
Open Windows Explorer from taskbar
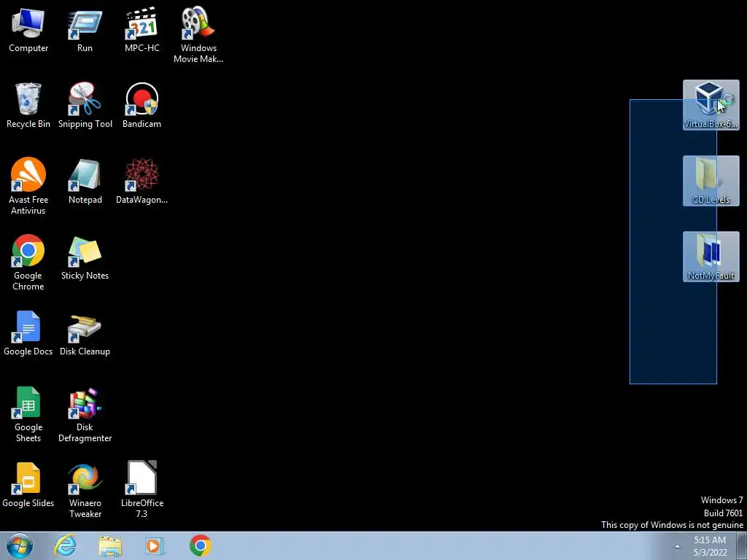pos(110,545)
